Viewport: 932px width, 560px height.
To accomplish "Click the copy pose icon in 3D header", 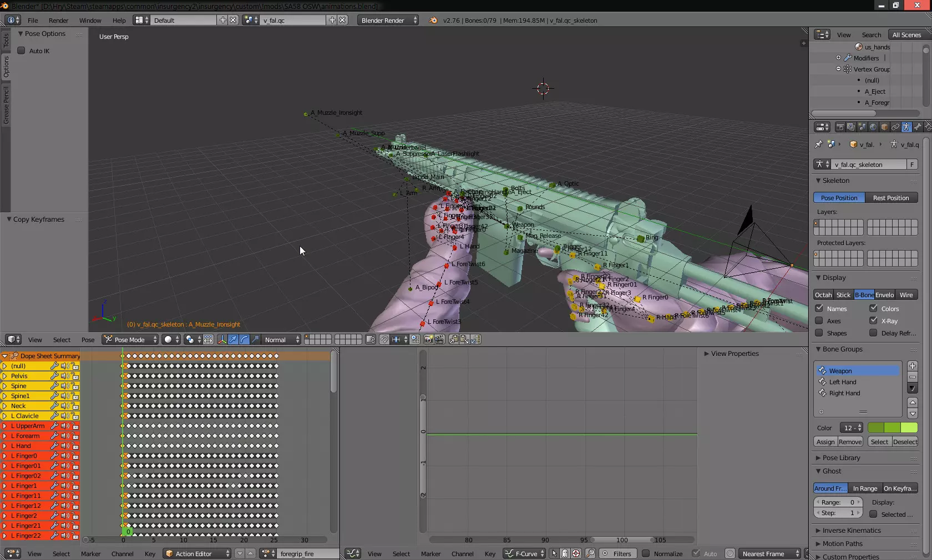I will (453, 339).
